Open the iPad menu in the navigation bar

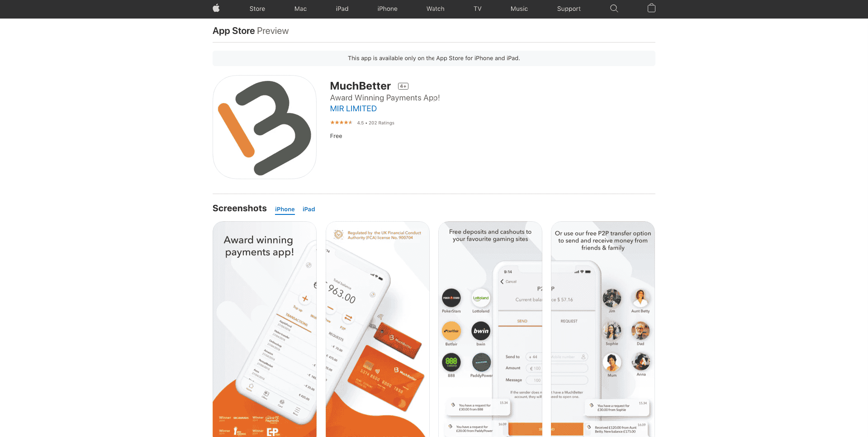click(x=342, y=9)
